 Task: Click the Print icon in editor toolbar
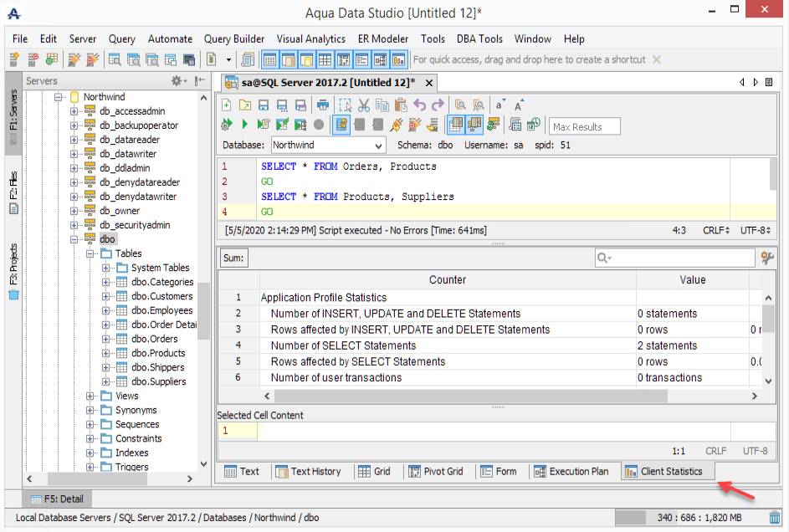pyautogui.click(x=322, y=105)
